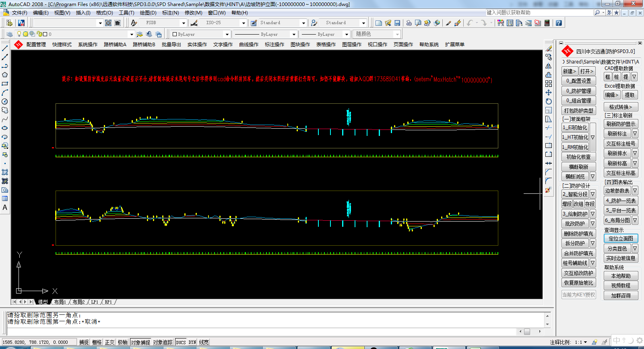
Task: Switch to the LP1 layout tab
Action: click(95, 302)
